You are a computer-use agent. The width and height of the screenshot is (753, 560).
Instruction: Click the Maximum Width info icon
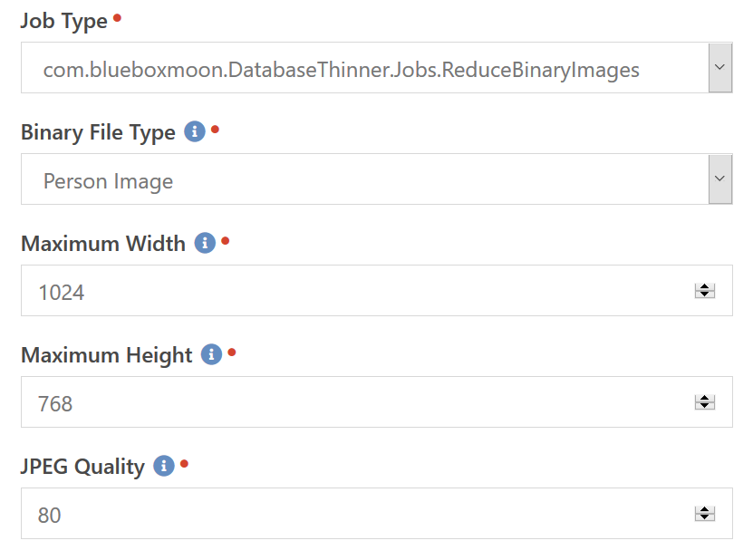(x=205, y=243)
